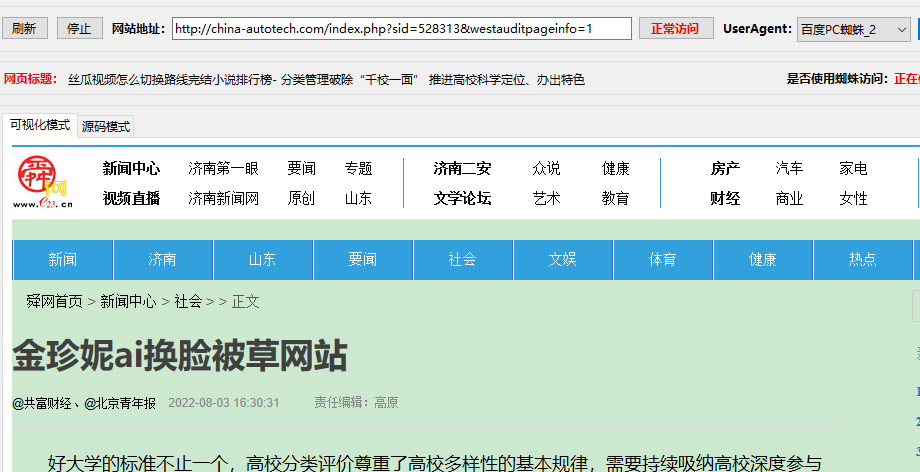Open the 视频直播 header link
Screen dimensions: 920x472
point(131,198)
